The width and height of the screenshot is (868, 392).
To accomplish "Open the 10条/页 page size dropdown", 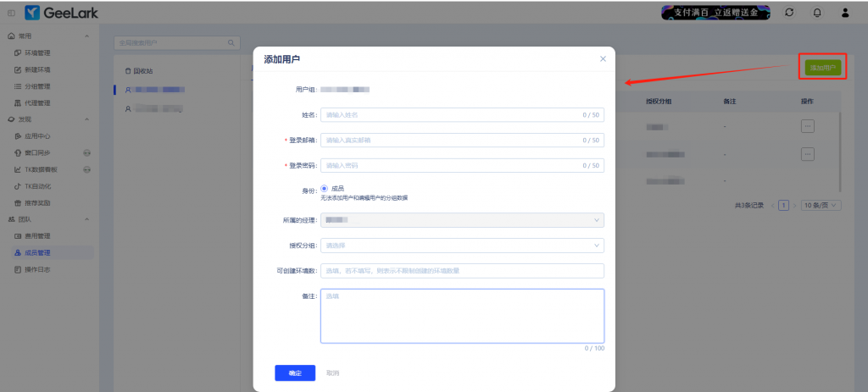I will (822, 205).
